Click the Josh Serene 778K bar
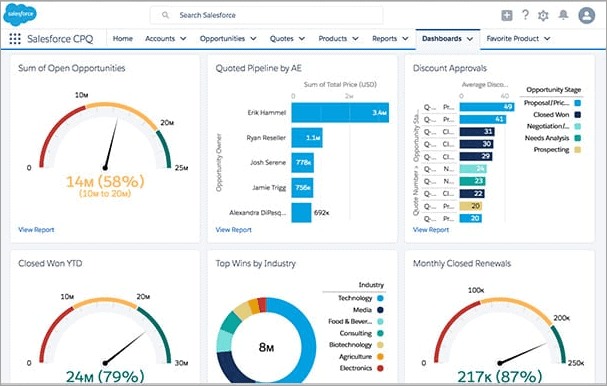Image resolution: width=607 pixels, height=386 pixels. point(302,163)
